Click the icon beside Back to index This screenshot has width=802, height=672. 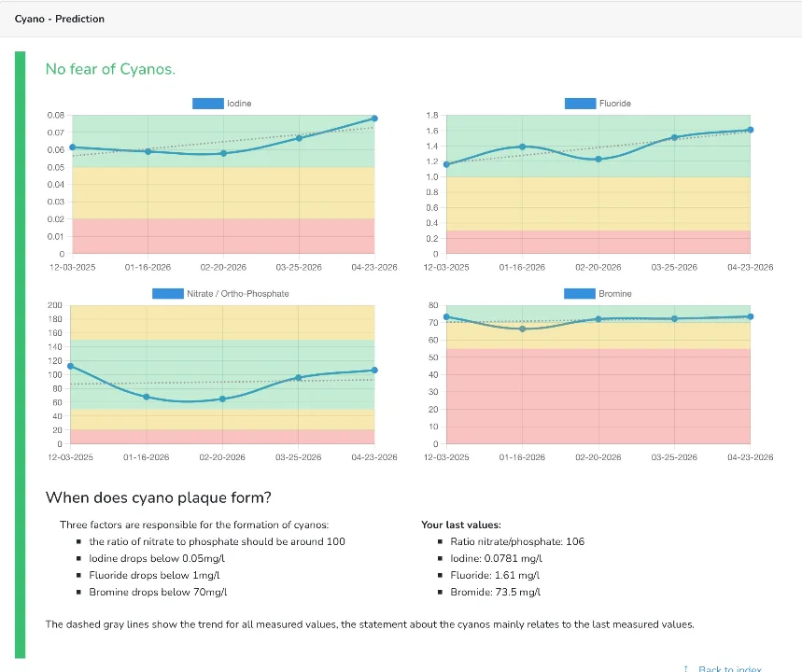click(x=686, y=669)
